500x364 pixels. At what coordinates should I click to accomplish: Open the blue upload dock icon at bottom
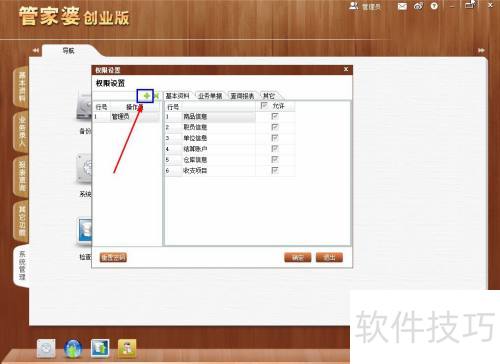(x=100, y=348)
